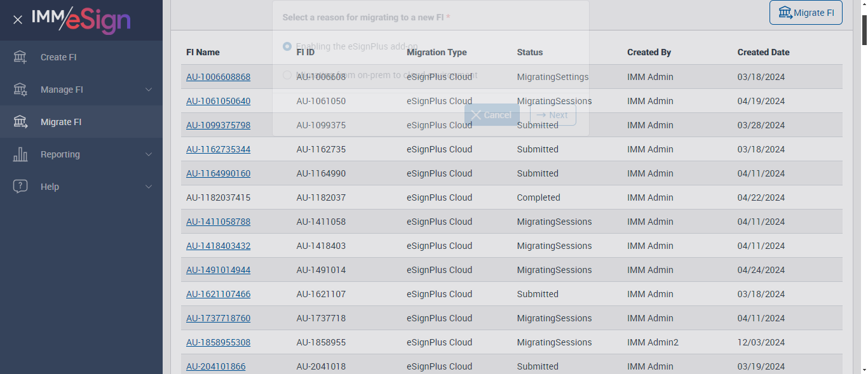Image resolution: width=868 pixels, height=374 pixels.
Task: Click Next in the migration reason dialog
Action: point(553,115)
